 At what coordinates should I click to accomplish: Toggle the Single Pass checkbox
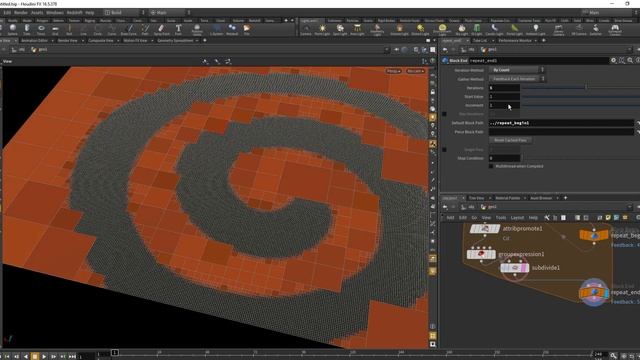click(444, 149)
